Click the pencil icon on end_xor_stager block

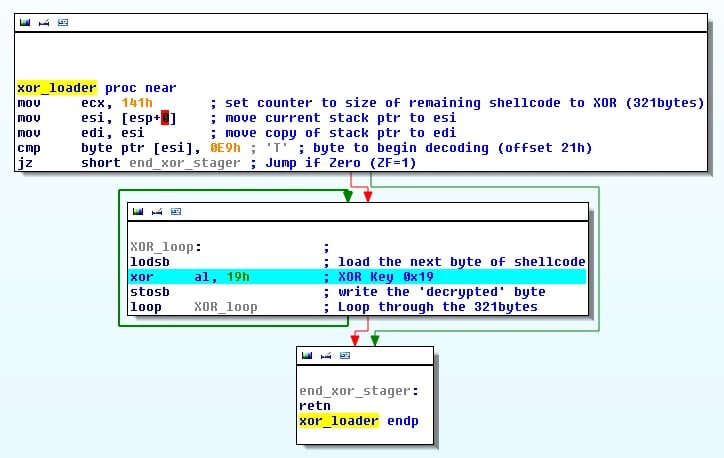(326, 355)
